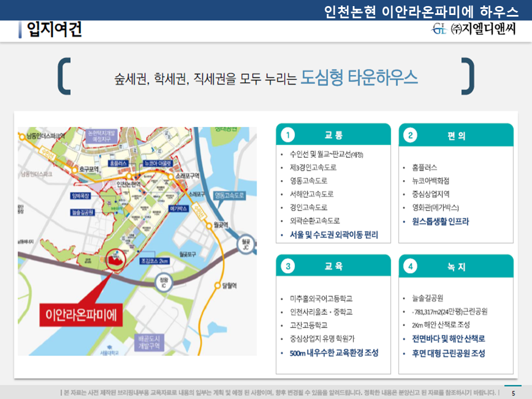Click the number 3 circle badge

pyautogui.click(x=288, y=266)
